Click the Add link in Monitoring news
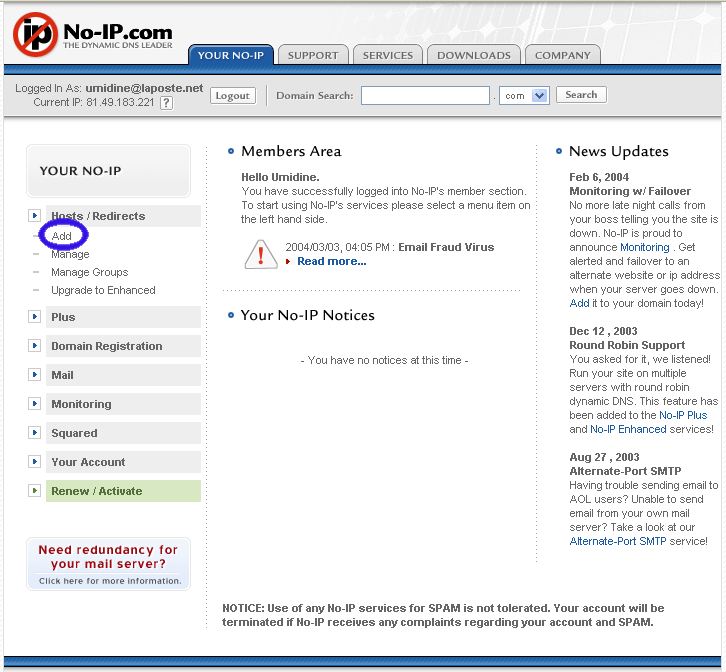The image size is (726, 672). (x=579, y=303)
